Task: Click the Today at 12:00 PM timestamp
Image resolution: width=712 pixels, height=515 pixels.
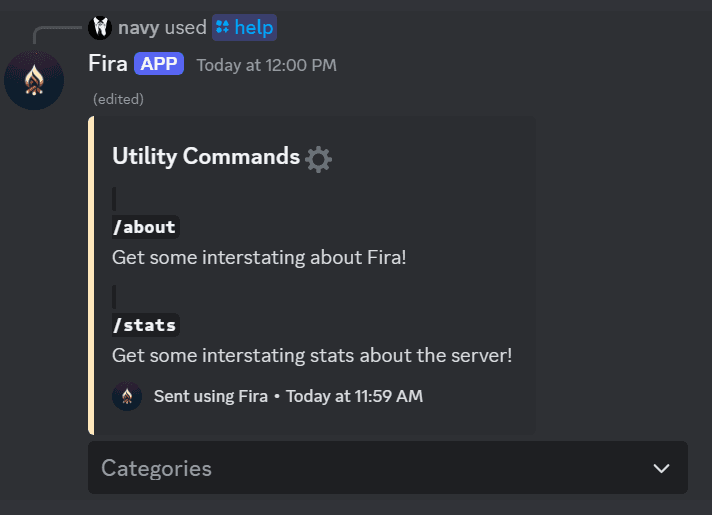Action: pos(266,65)
